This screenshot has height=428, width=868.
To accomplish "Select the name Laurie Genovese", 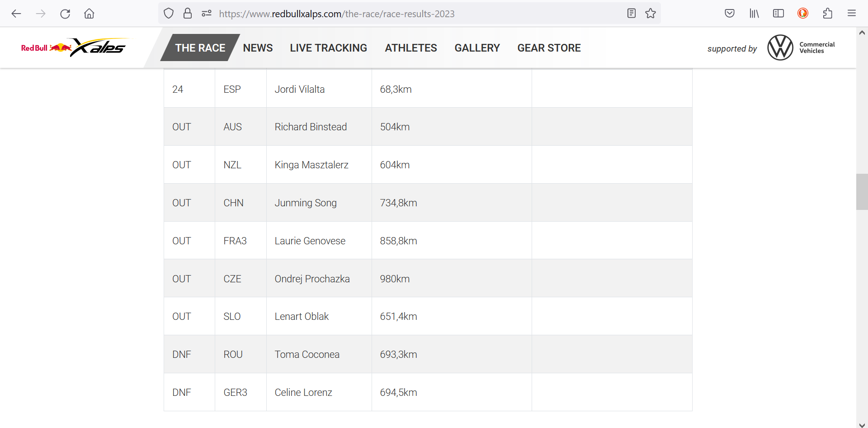I will pyautogui.click(x=310, y=241).
